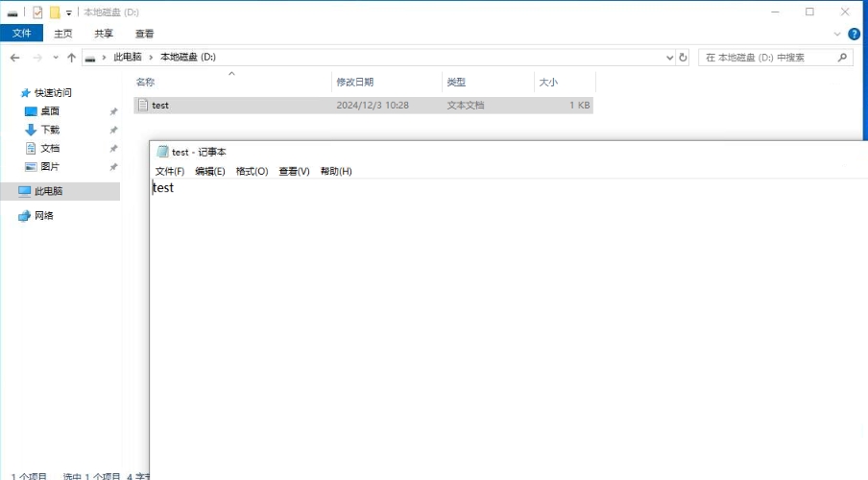Viewport: 868px width, 480px height.
Task: Click the Notepad icon in test window title
Action: (x=162, y=152)
